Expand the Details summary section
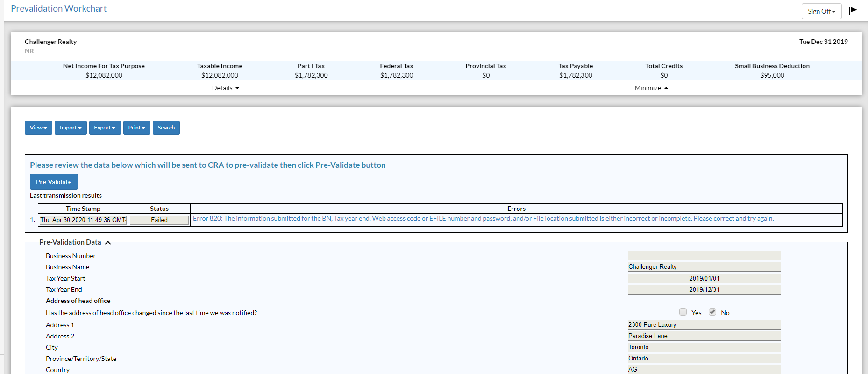This screenshot has height=374, width=868. pyautogui.click(x=226, y=88)
